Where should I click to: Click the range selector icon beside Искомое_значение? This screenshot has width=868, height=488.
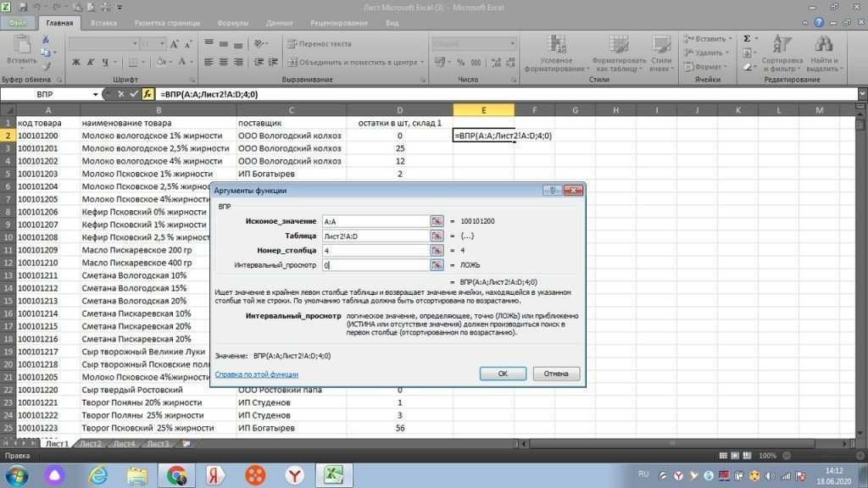point(437,221)
